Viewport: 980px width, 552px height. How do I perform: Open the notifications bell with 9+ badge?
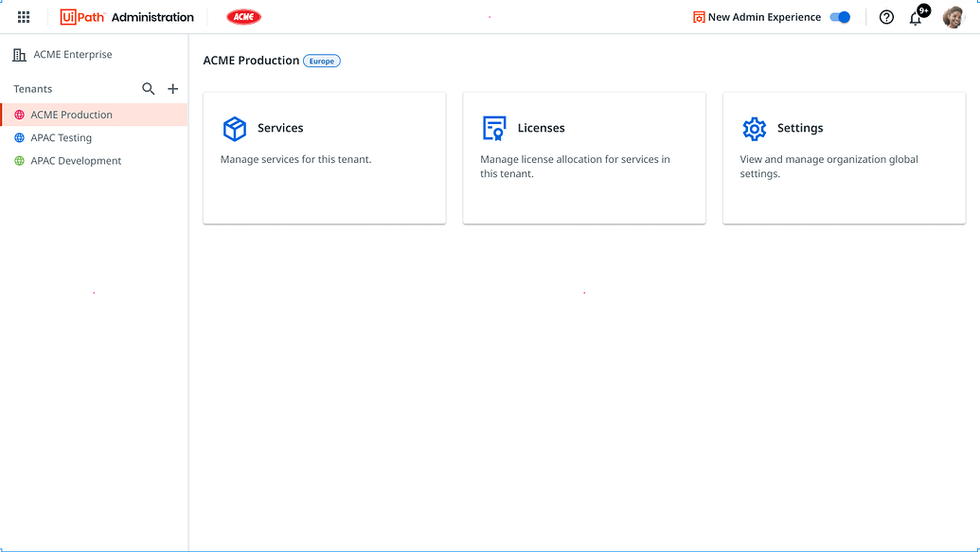coord(916,17)
